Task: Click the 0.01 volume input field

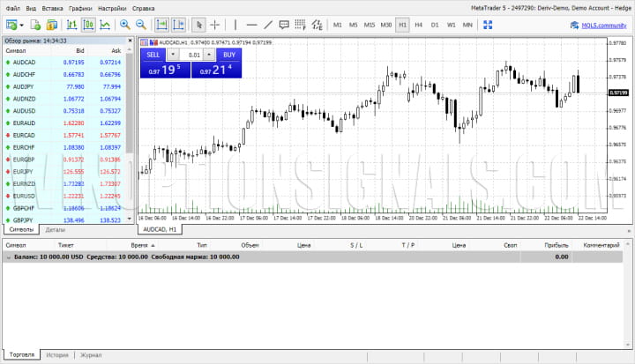Action: click(191, 55)
